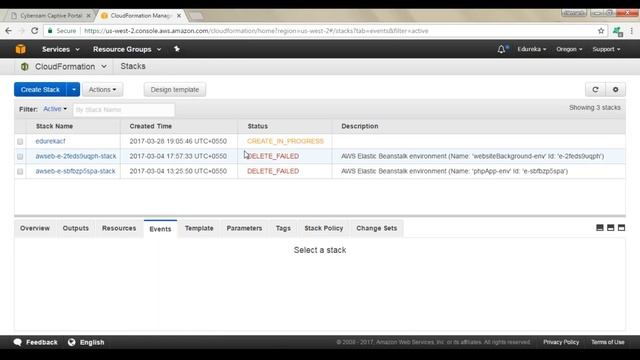Open the Terms of Use link

tap(608, 342)
